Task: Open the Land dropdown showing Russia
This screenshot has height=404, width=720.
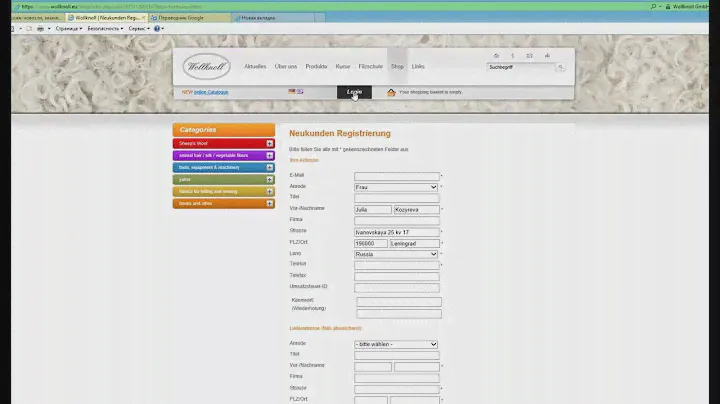Action: pos(396,254)
